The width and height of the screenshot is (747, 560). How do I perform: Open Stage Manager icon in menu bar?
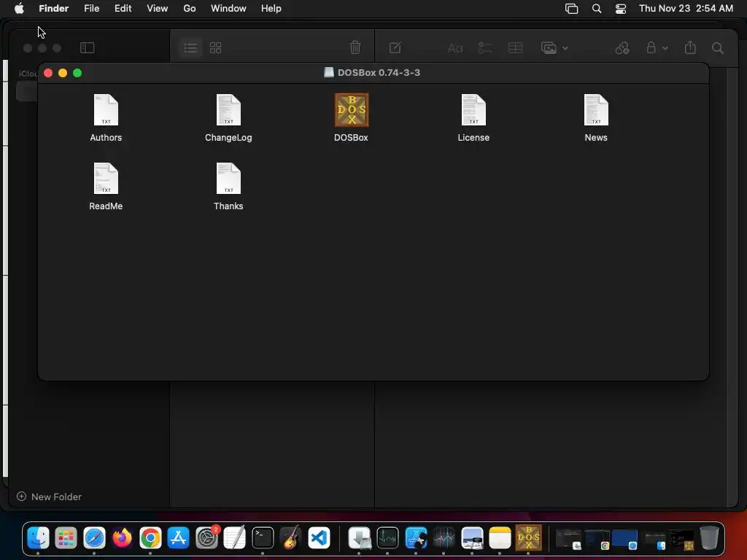tap(571, 8)
